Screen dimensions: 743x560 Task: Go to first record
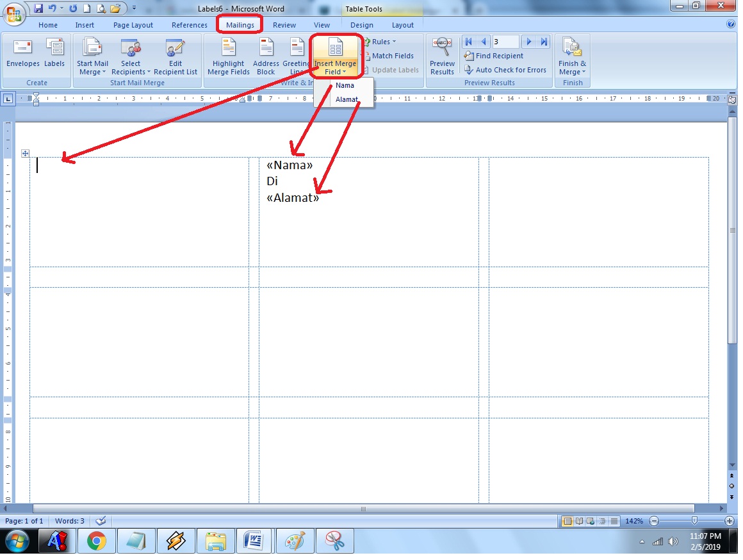(x=468, y=42)
